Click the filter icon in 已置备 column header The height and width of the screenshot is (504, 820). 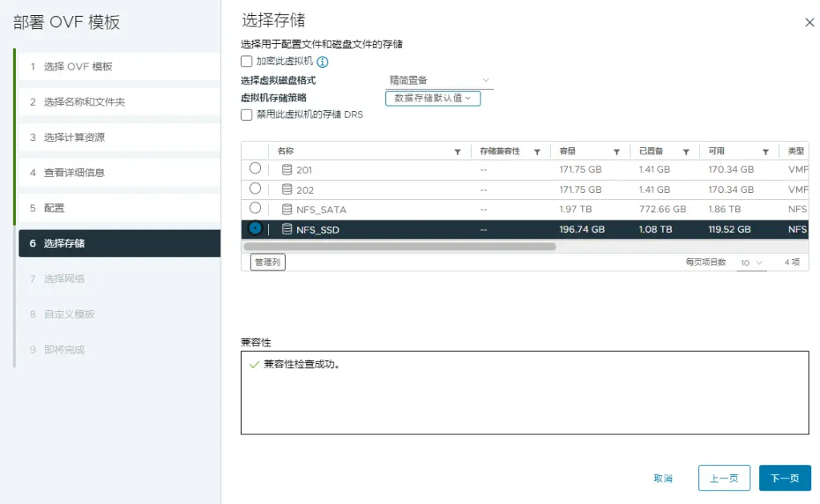point(685,151)
